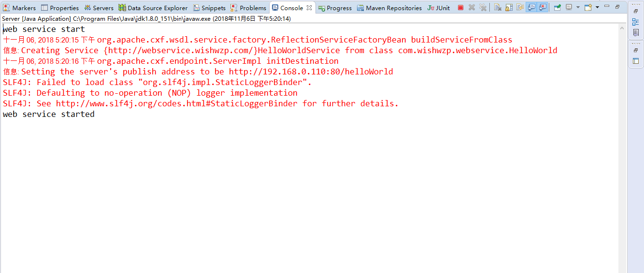Screen dimensions: 644x273
Task: Open the Open Console dropdown arrow
Action: click(597, 7)
